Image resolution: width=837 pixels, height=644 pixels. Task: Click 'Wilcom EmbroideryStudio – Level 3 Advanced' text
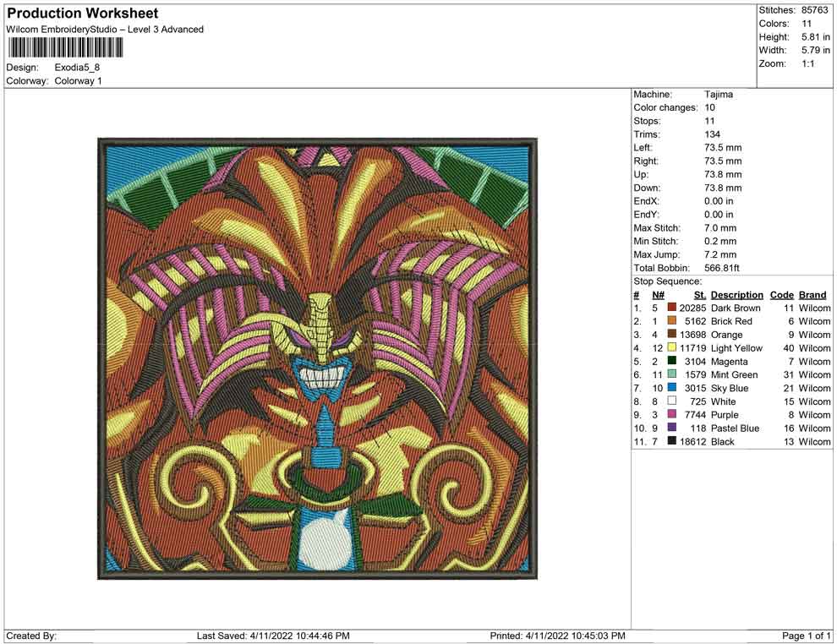coord(105,30)
